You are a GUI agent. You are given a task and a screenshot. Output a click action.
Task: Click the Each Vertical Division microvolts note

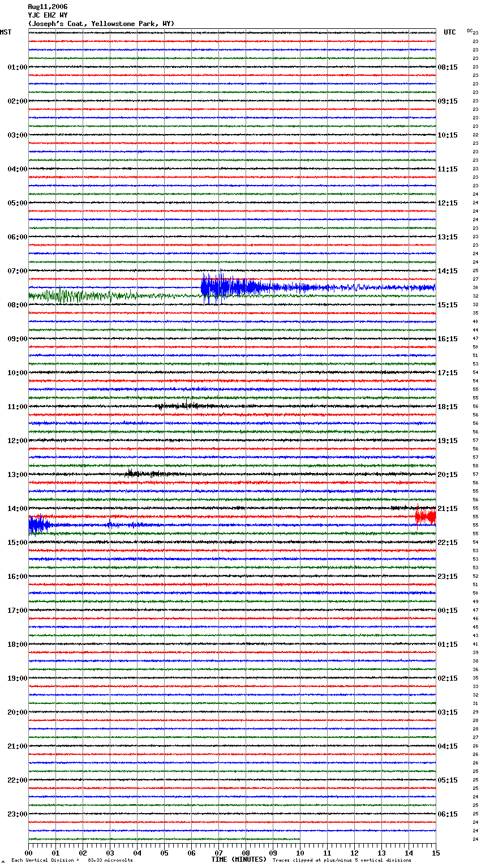tap(72, 860)
